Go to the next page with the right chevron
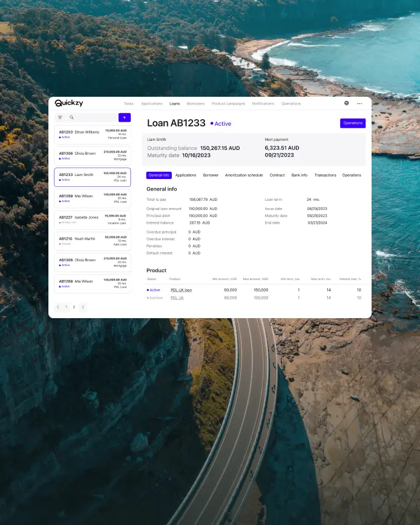 [83, 307]
